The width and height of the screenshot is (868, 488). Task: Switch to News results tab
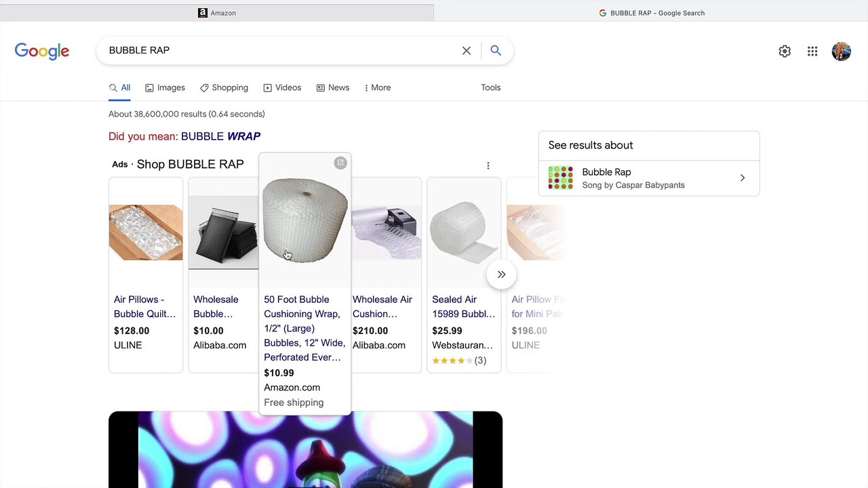[333, 87]
